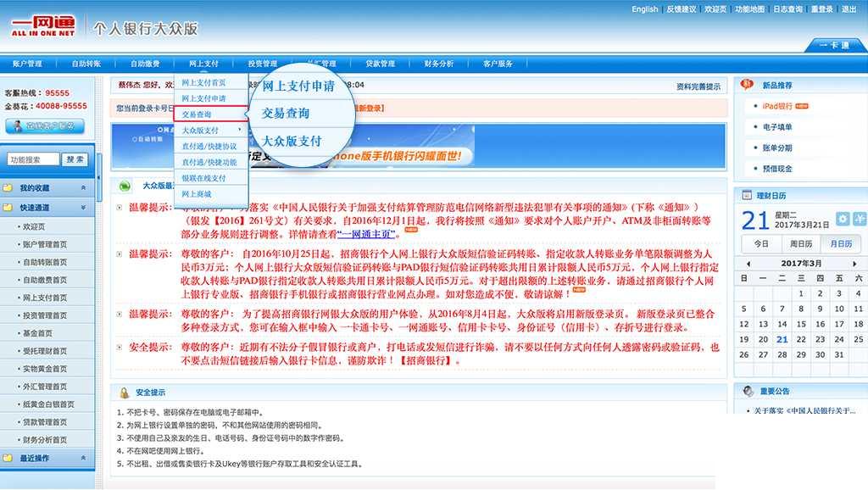Click the calendar settings gear icon

pos(843,219)
